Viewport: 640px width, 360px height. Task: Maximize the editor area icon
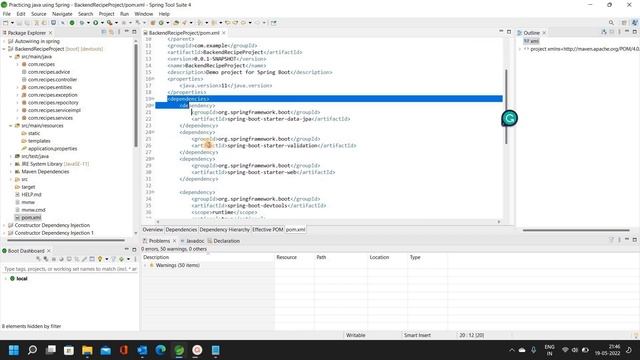click(x=509, y=32)
